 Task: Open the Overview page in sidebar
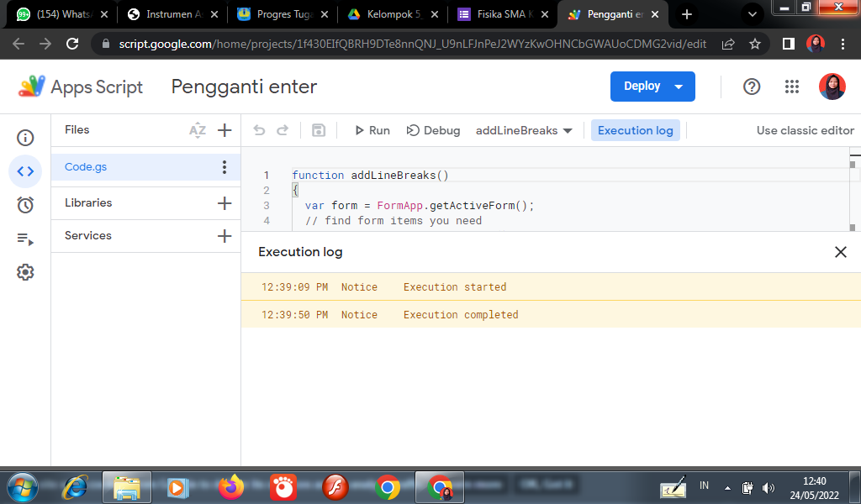pos(25,138)
